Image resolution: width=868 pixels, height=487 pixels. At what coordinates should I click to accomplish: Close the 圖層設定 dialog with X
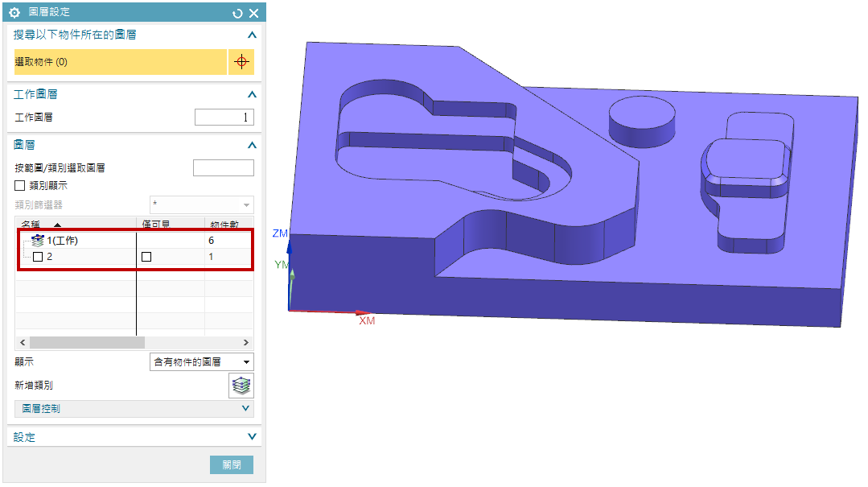coord(253,14)
